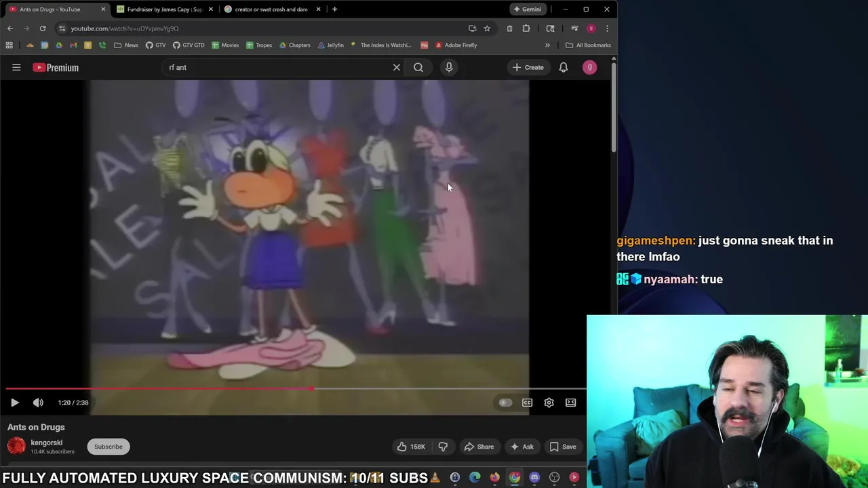This screenshot has height=488, width=868.
Task: Play the video
Action: click(14, 403)
